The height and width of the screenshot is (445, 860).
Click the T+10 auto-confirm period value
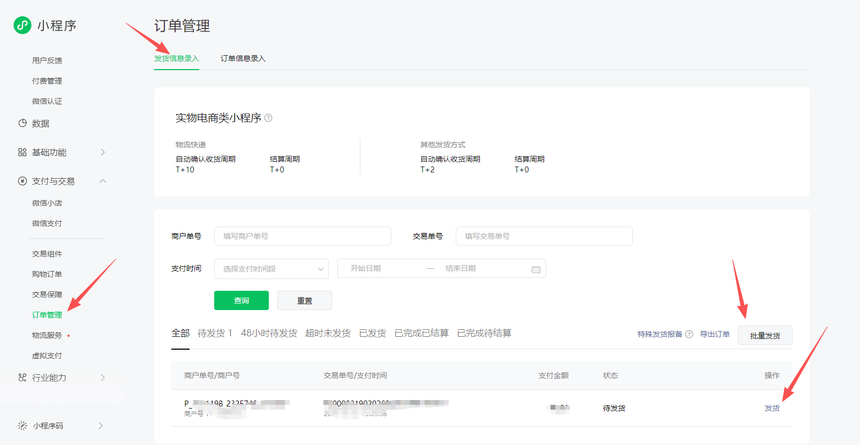coord(185,170)
